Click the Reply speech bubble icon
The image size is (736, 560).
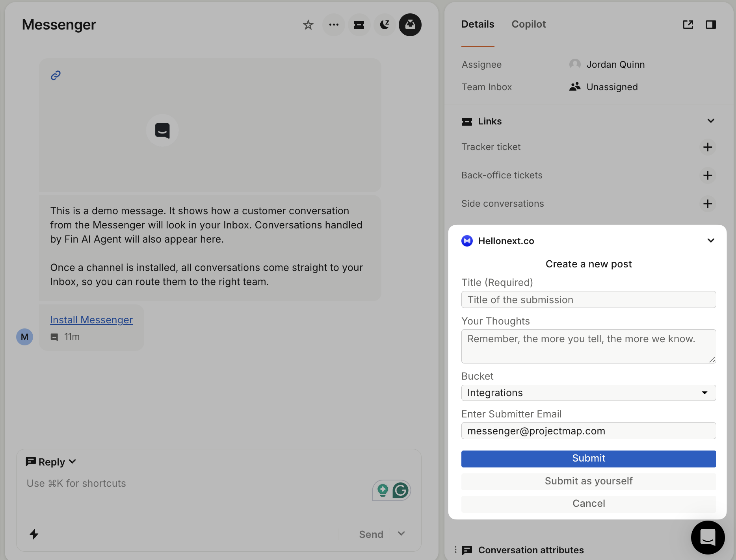(31, 461)
